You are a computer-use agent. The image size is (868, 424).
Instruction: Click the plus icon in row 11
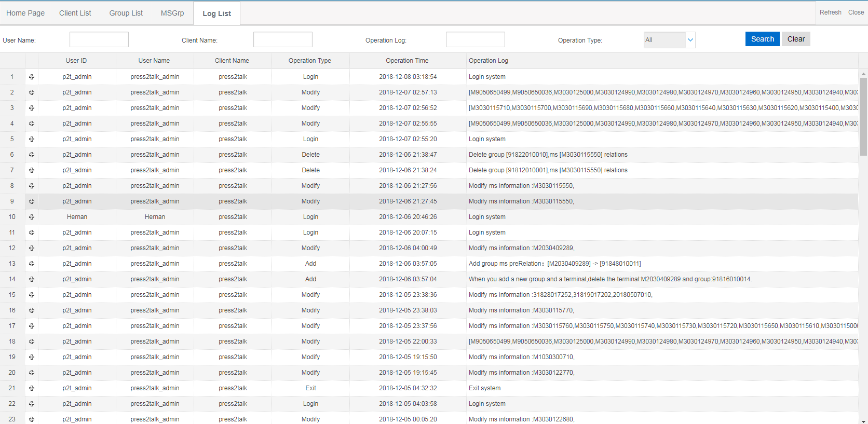point(32,232)
